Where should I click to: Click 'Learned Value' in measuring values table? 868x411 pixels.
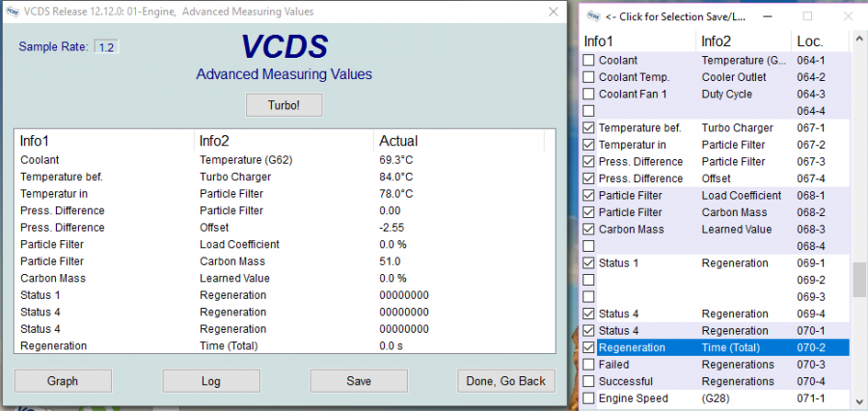[234, 278]
